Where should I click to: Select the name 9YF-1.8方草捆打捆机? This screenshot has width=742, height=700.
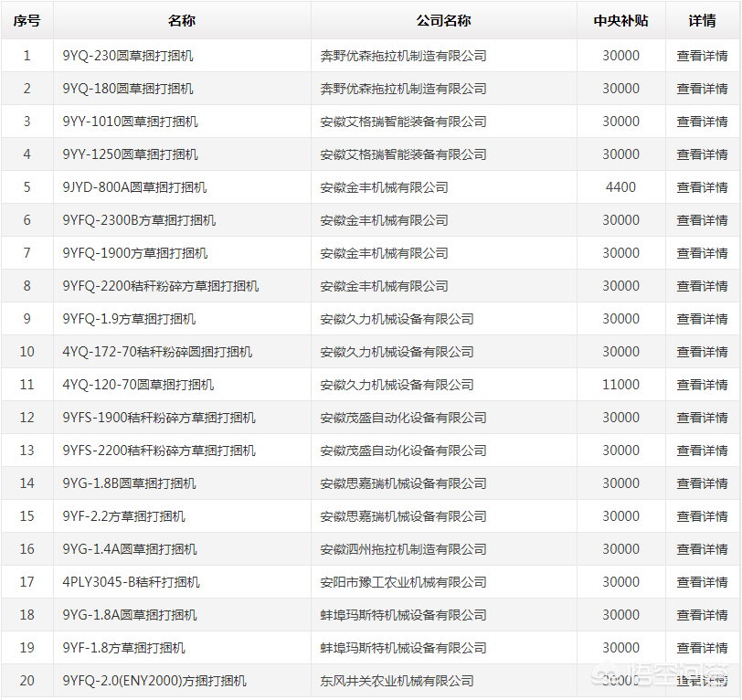click(123, 648)
